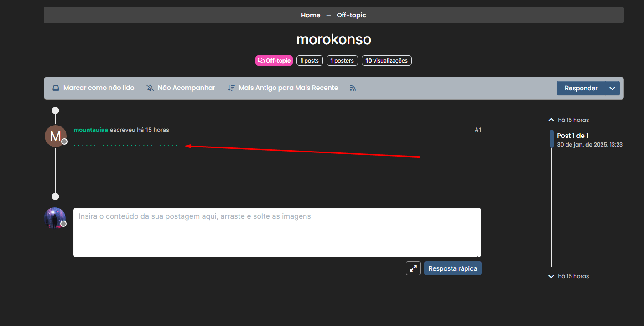This screenshot has width=644, height=326.
Task: Click the dotted link in post content
Action: coord(125,146)
